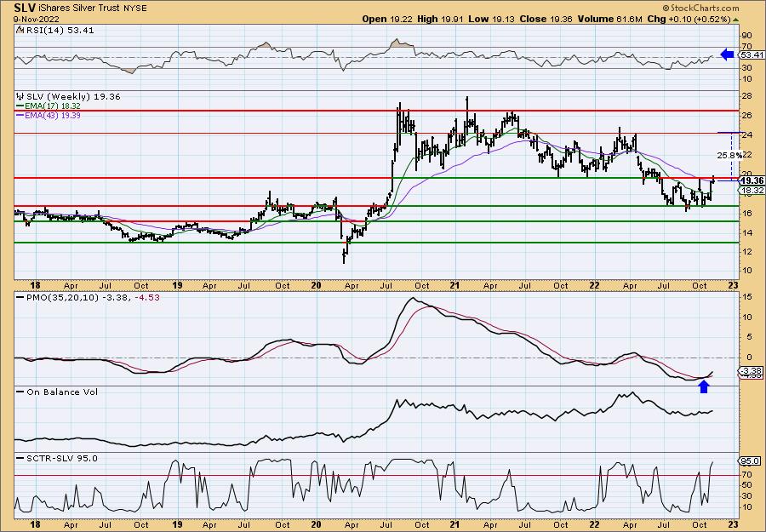Click the black legend line before PMO(35,20,10)
766x532 pixels.
(20, 298)
